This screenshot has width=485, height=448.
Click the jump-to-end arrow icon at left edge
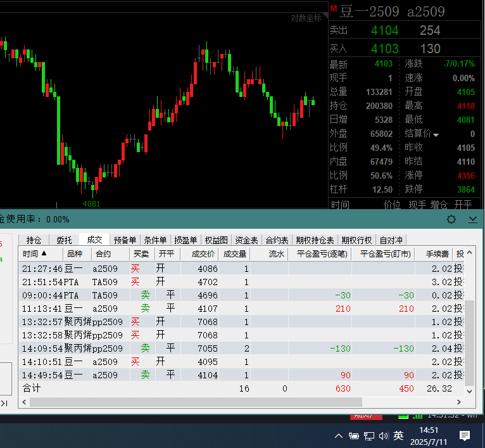(x=4, y=403)
